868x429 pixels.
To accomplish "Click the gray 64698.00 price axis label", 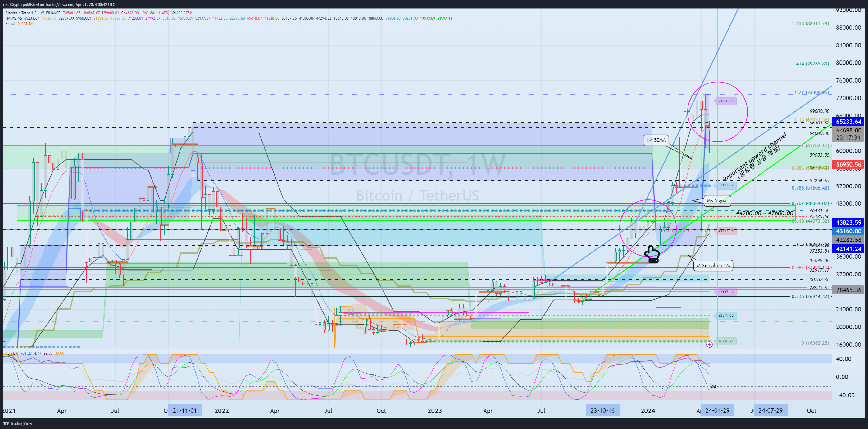I will tap(848, 130).
